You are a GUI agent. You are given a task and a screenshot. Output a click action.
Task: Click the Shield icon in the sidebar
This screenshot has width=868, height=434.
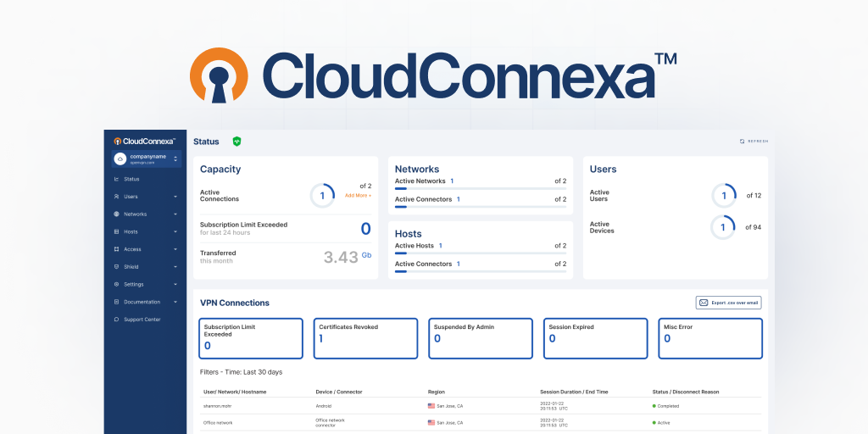(116, 267)
